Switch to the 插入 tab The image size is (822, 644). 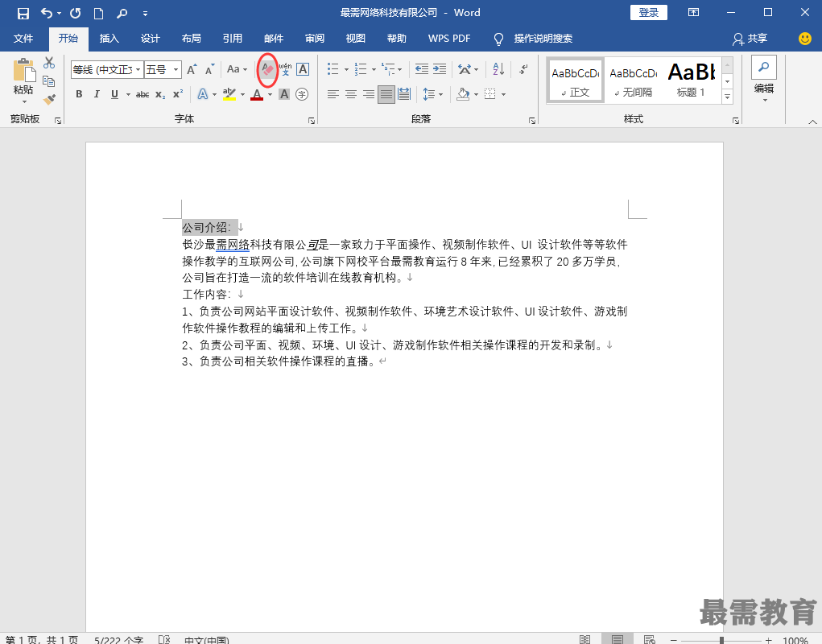pos(109,39)
